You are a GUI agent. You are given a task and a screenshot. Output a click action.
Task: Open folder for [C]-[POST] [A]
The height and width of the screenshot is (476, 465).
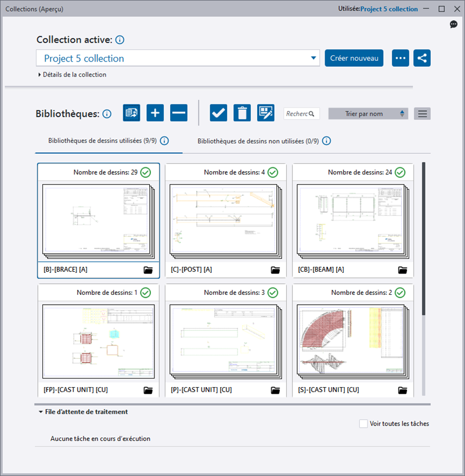pyautogui.click(x=275, y=270)
